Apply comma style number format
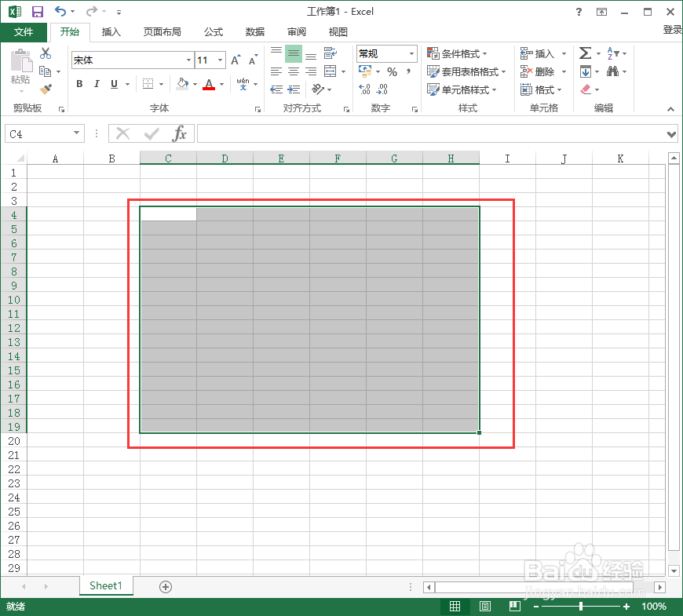 click(408, 72)
